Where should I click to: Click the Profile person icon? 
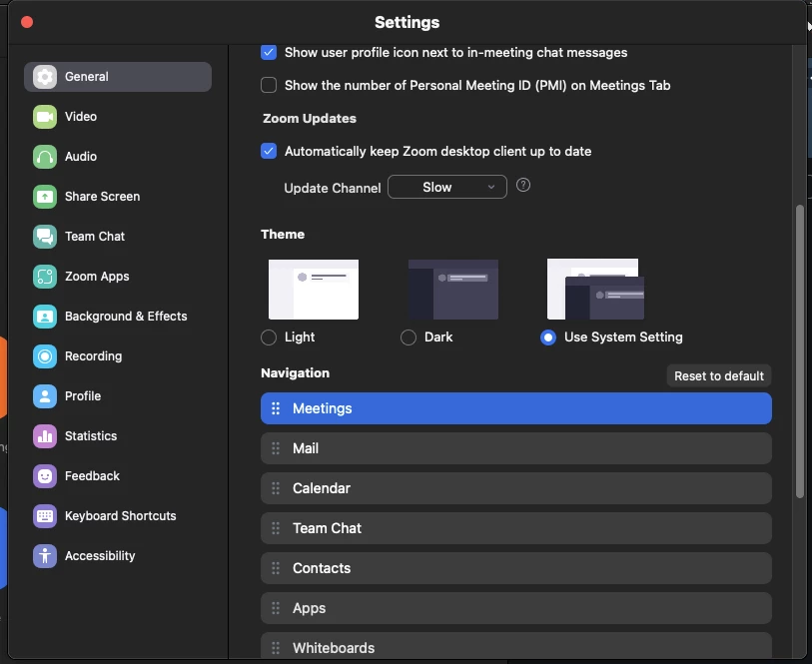tap(45, 396)
